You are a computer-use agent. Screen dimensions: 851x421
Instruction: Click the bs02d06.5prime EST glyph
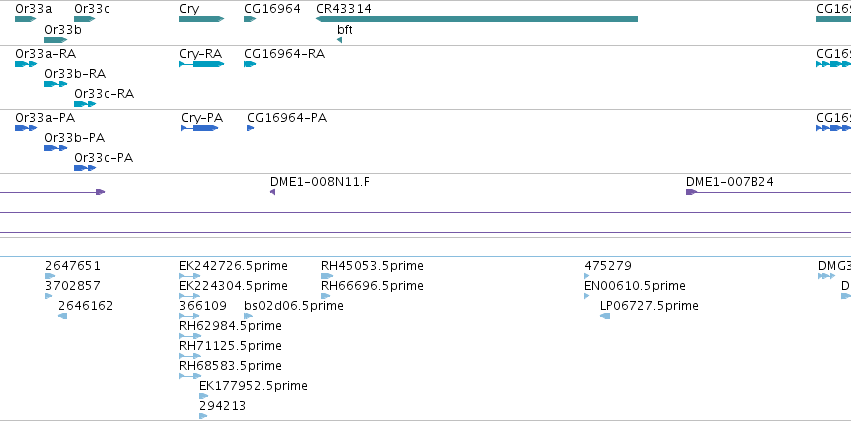(249, 316)
